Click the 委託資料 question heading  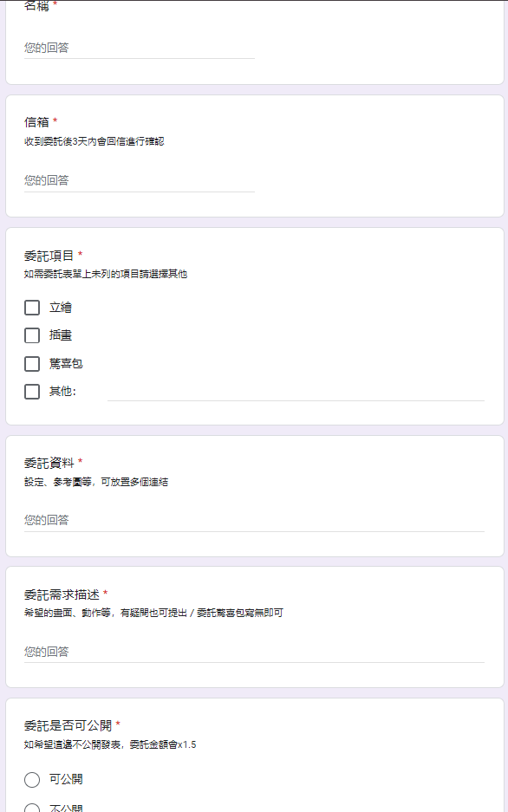point(49,463)
